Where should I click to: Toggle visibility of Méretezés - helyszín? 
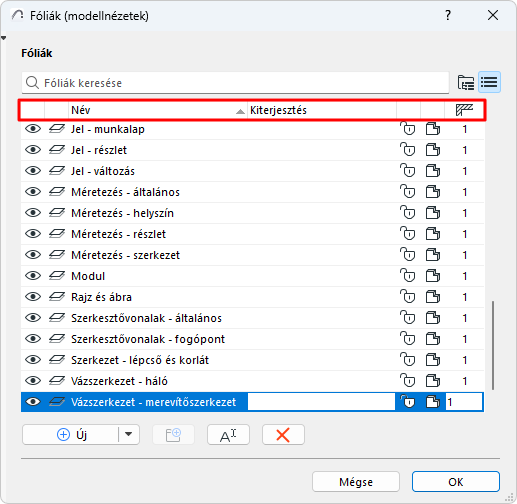coord(33,213)
